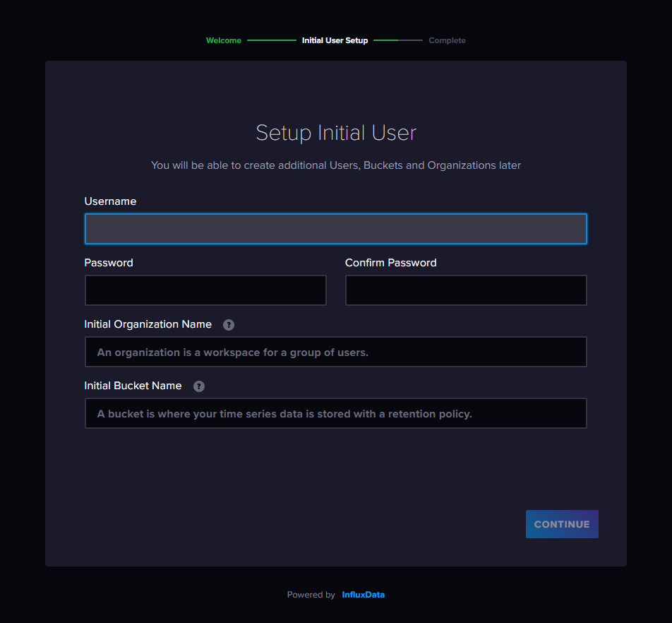Click the progress line before Complete

[x=398, y=40]
